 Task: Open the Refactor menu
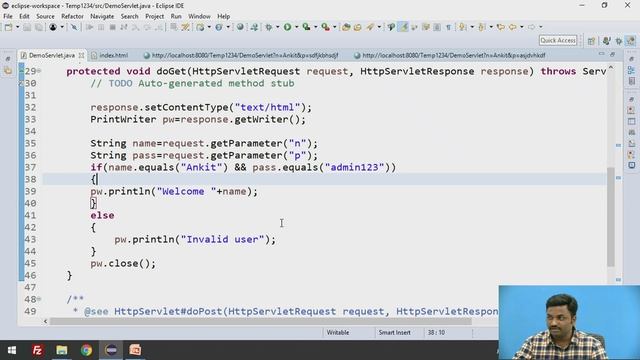pyautogui.click(x=72, y=16)
